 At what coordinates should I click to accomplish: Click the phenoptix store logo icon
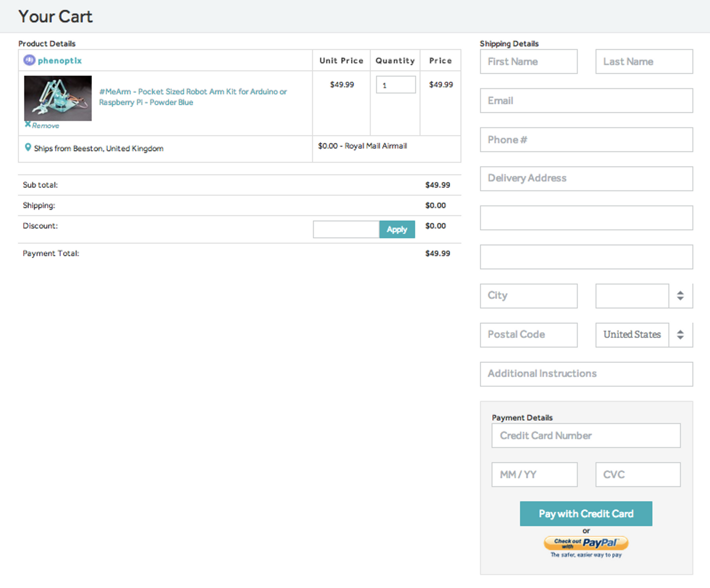click(x=29, y=60)
